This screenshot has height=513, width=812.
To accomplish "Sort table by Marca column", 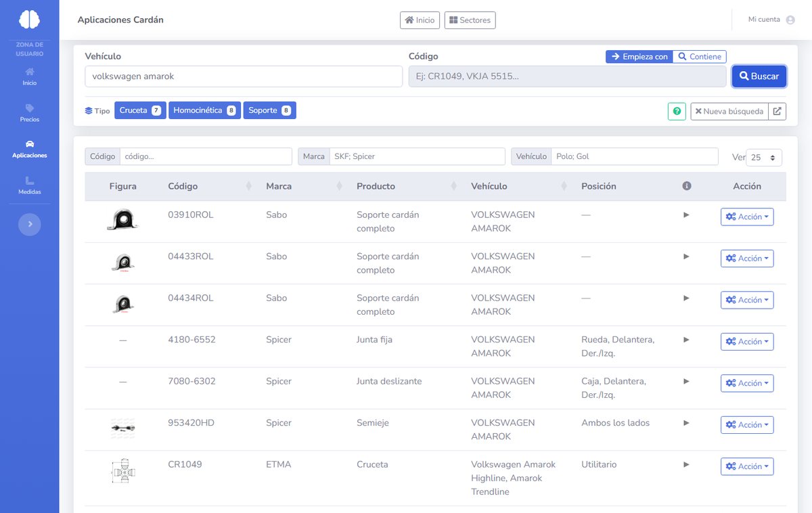I will click(x=304, y=186).
